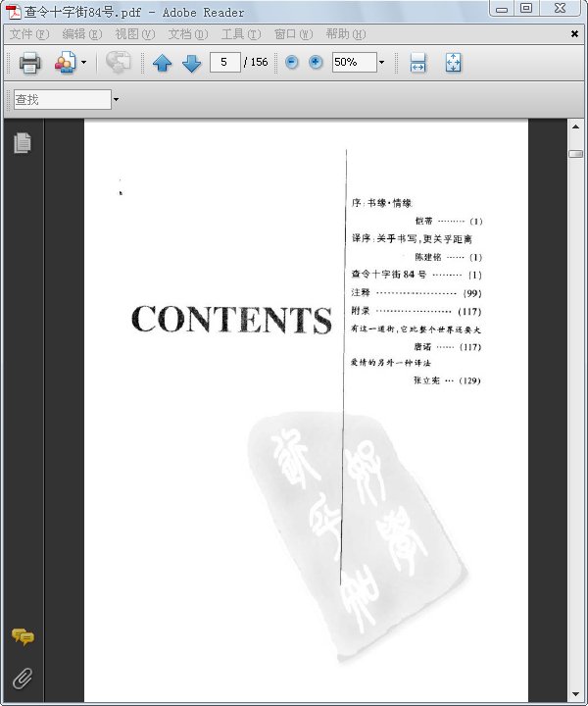Screen dimensions: 588x706
Task: Click the 50% zoom level field
Action: (x=354, y=62)
